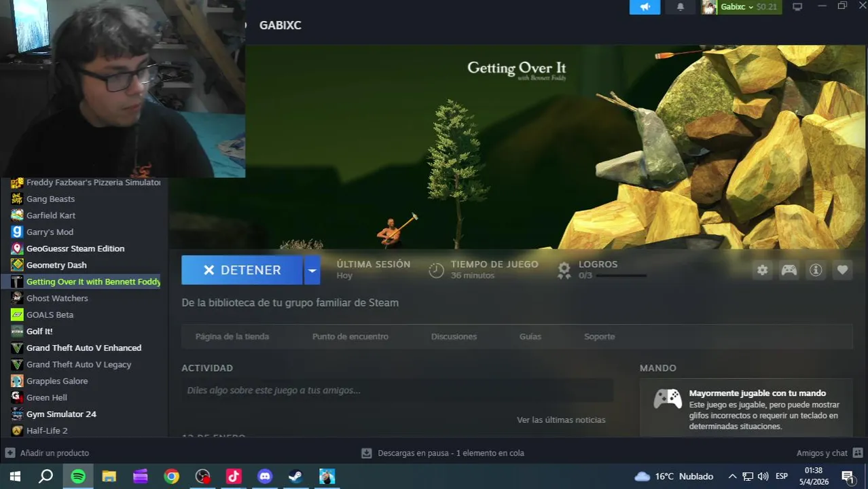Switch to Big Picture mode monitor icon
The image size is (868, 489).
[x=797, y=7]
